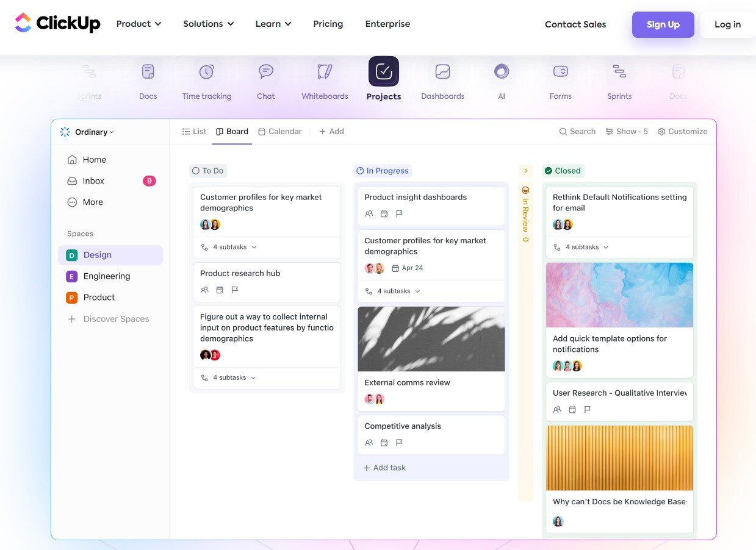Click the In Review status icon

point(525,190)
